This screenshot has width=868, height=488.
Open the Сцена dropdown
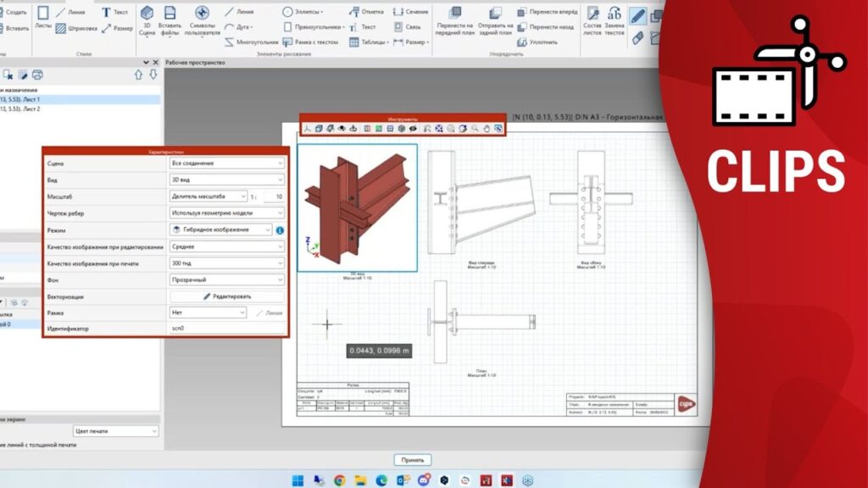[x=226, y=163]
